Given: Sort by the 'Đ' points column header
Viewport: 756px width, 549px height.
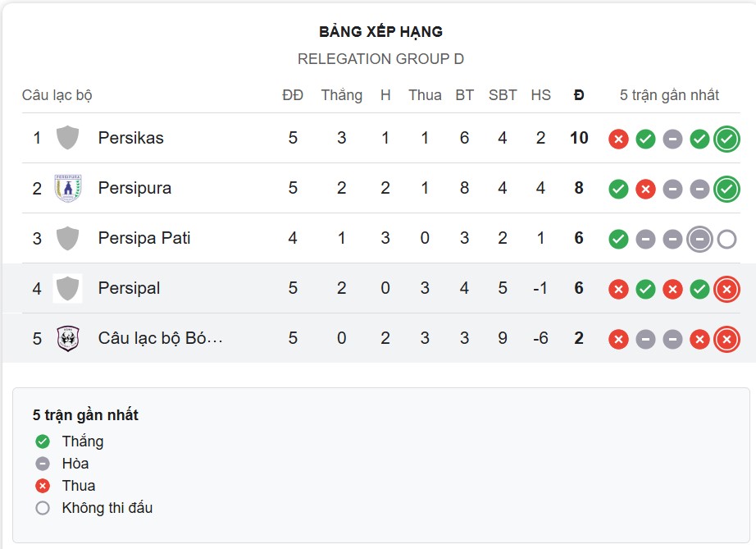Looking at the screenshot, I should [578, 95].
